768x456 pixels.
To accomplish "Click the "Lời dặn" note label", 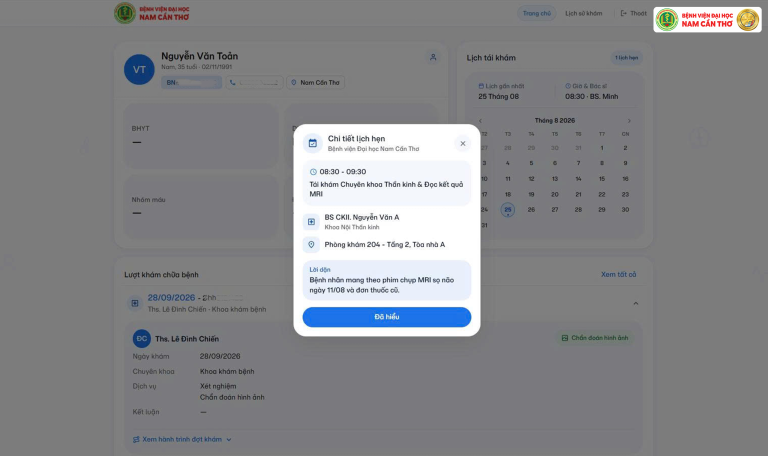I will tap(320, 269).
